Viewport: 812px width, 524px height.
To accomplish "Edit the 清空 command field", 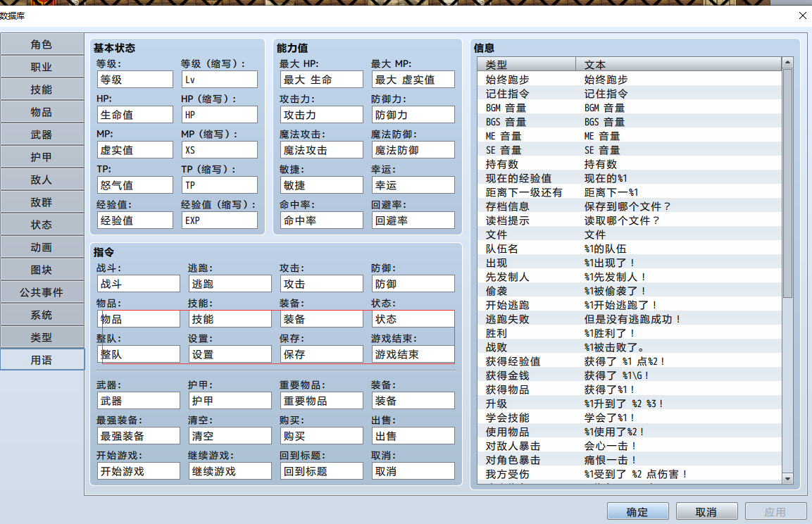I will click(x=230, y=436).
